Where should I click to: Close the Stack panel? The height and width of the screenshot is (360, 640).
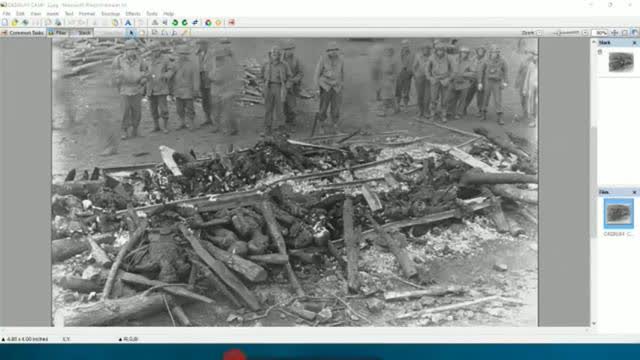click(x=634, y=42)
